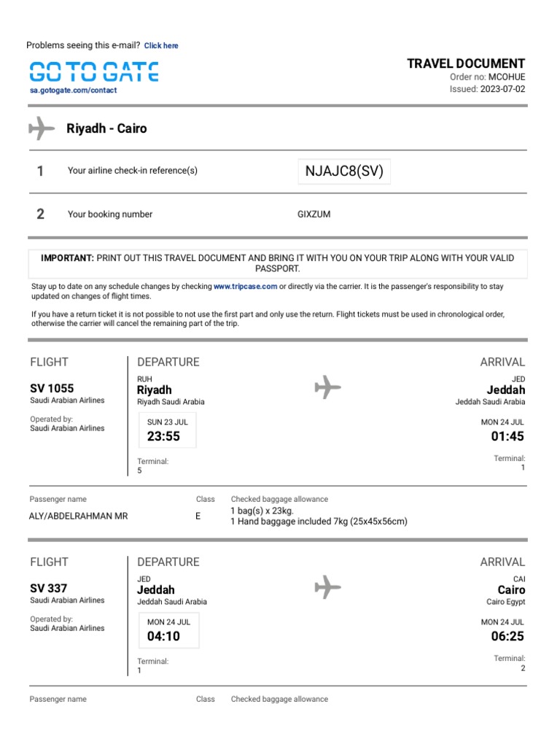Click the 23:55 Sunday departure time box
Viewport: 560px width, 747px height.
[x=167, y=432]
